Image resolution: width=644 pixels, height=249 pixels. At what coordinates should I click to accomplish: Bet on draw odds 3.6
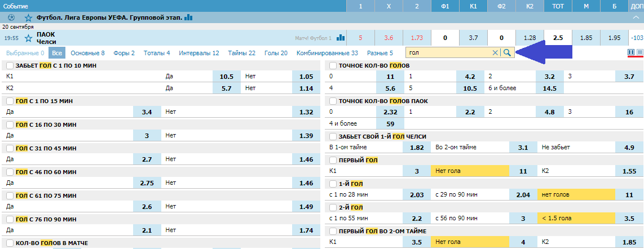pyautogui.click(x=389, y=38)
